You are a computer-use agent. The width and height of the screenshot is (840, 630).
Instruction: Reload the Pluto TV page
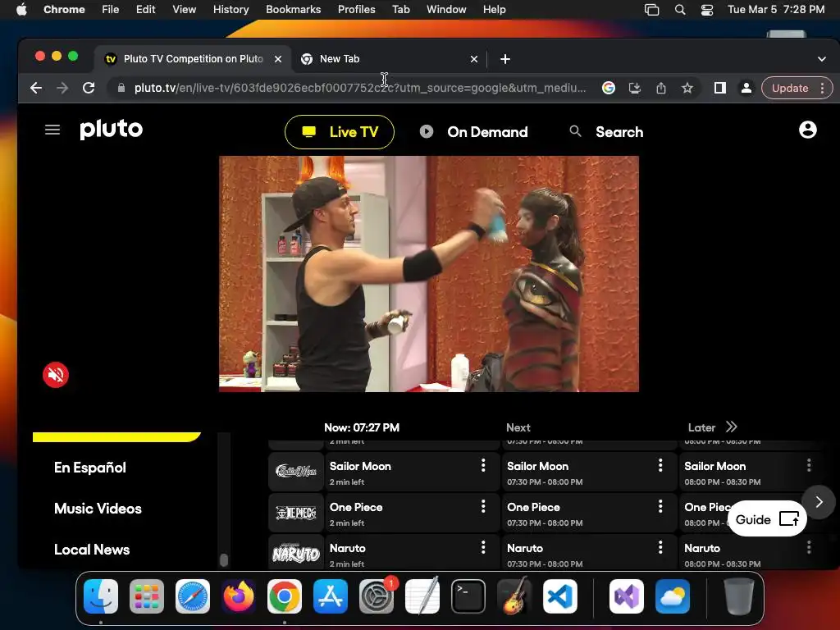pos(89,88)
